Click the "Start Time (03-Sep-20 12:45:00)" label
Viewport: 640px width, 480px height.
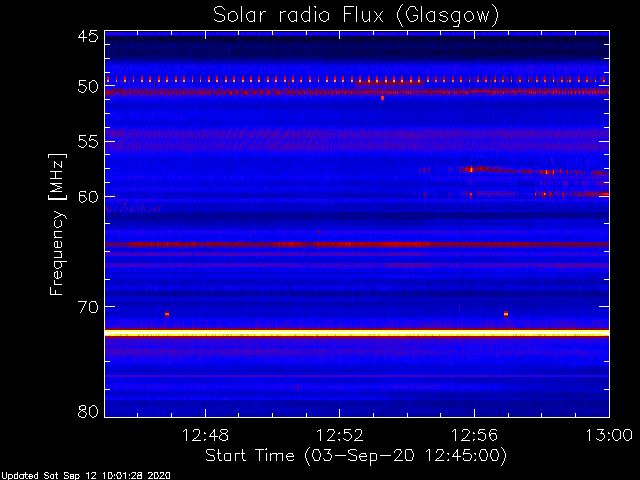tap(356, 456)
